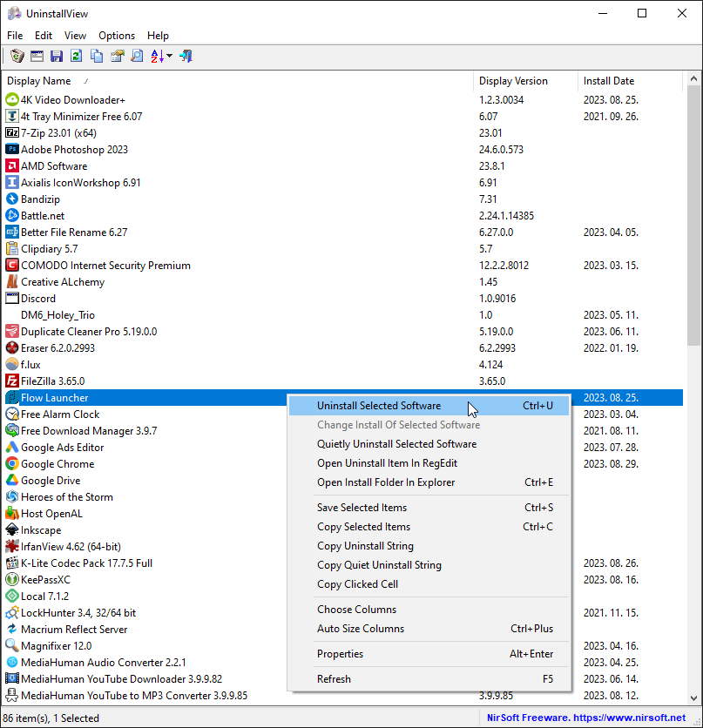The image size is (703, 728).
Task: Click the Eraser app icon
Action: [x=12, y=347]
